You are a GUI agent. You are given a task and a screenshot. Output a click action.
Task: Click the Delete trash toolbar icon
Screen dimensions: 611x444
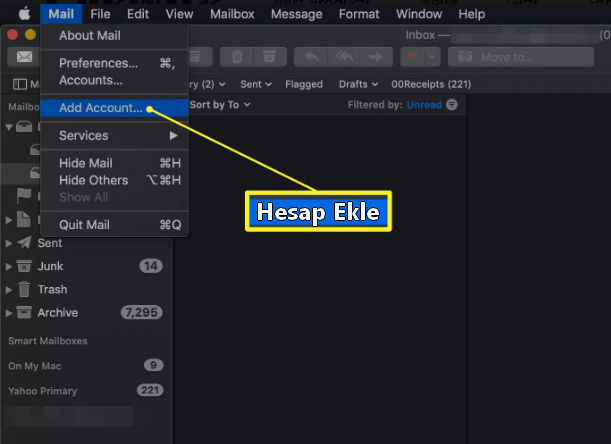236,57
